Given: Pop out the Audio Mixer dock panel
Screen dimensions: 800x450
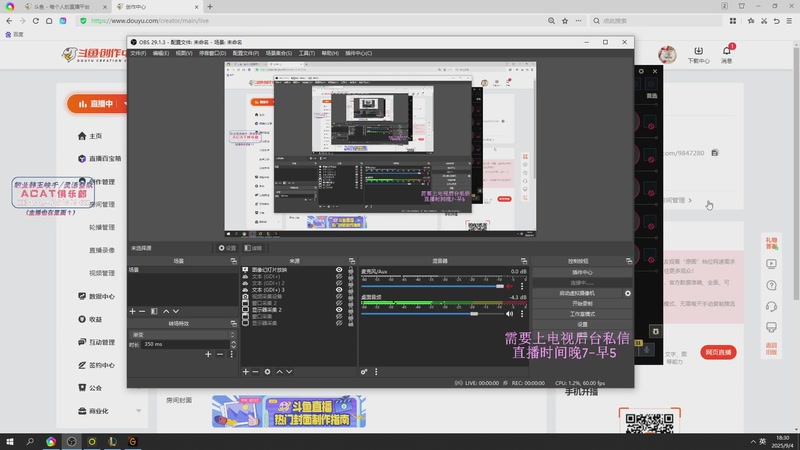Looking at the screenshot, I should point(523,261).
